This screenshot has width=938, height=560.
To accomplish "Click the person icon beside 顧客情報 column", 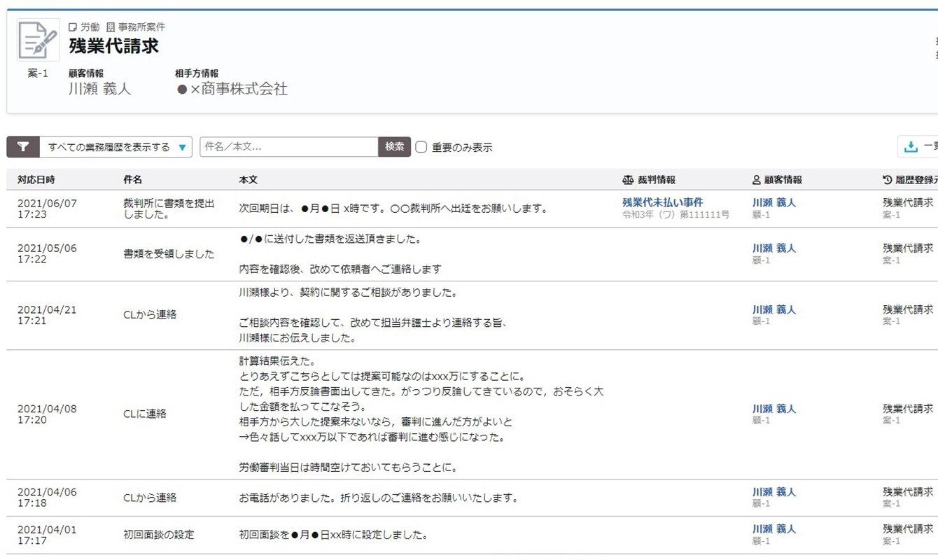I will pyautogui.click(x=757, y=180).
